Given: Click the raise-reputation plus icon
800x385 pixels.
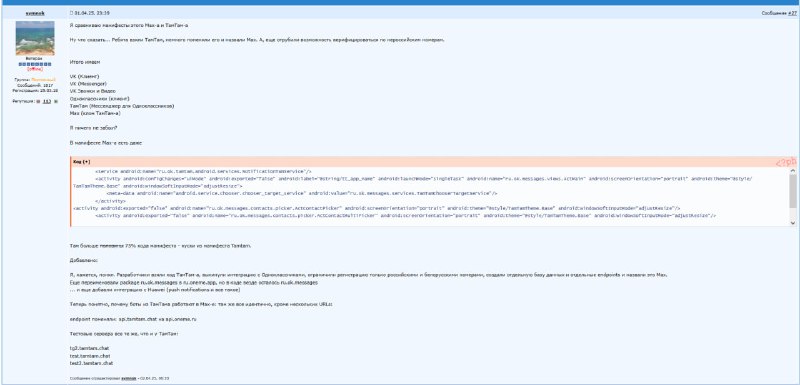Looking at the screenshot, I should click(56, 101).
